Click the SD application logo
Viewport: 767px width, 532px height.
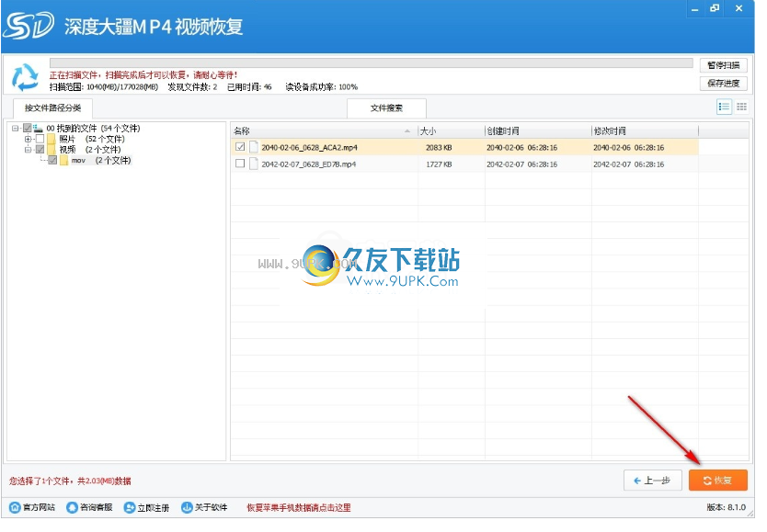29,26
